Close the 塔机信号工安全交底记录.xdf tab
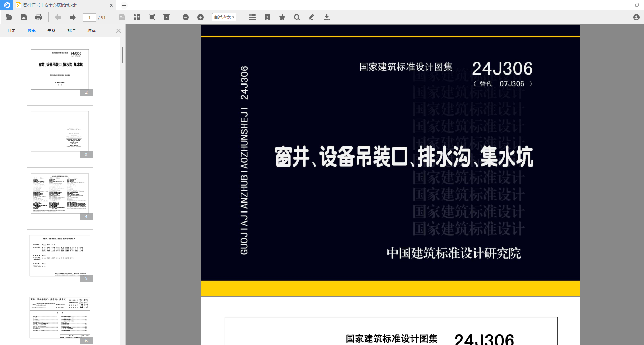Viewport: 644px width, 345px height. point(111,5)
